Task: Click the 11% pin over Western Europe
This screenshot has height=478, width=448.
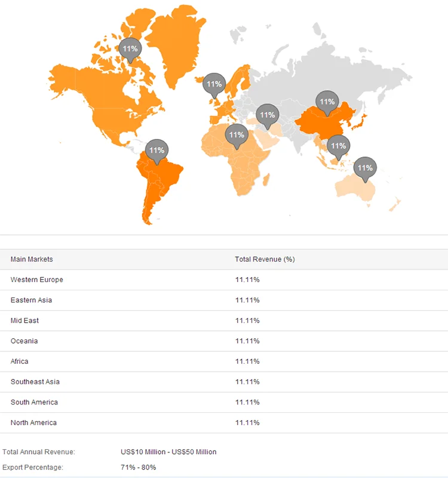Action: click(214, 84)
